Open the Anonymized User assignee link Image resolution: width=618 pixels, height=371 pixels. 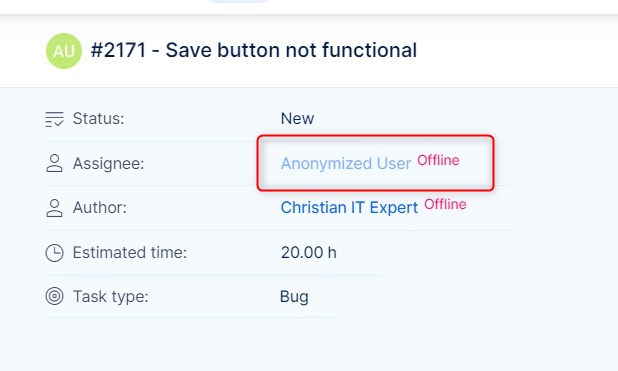346,163
